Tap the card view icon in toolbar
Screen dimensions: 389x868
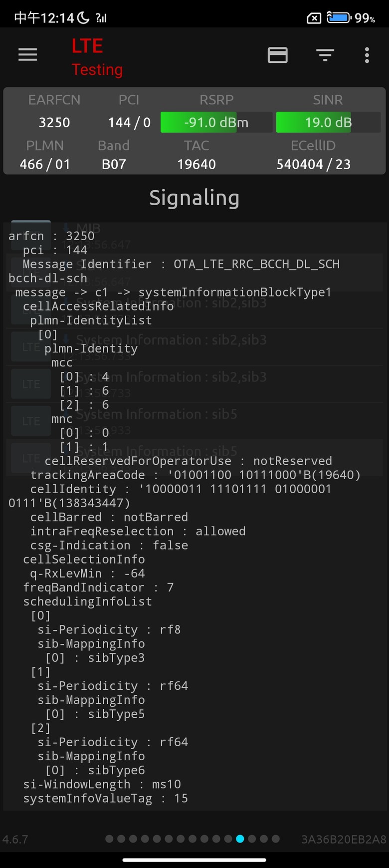click(x=278, y=55)
